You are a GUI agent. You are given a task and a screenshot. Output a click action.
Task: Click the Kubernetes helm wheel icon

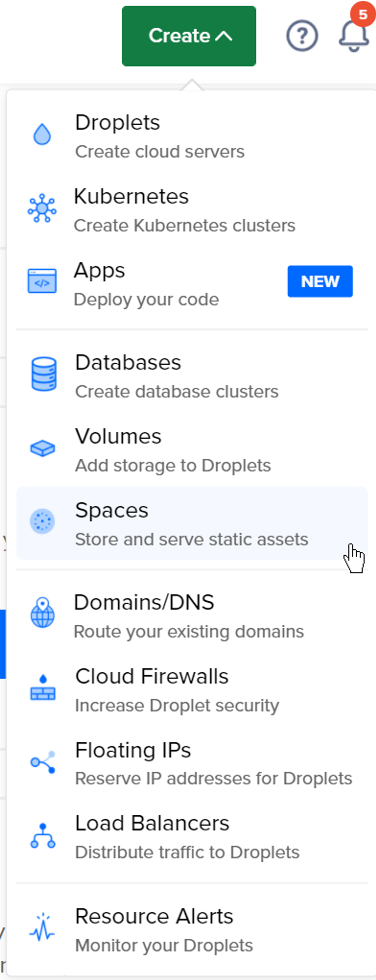click(x=42, y=208)
